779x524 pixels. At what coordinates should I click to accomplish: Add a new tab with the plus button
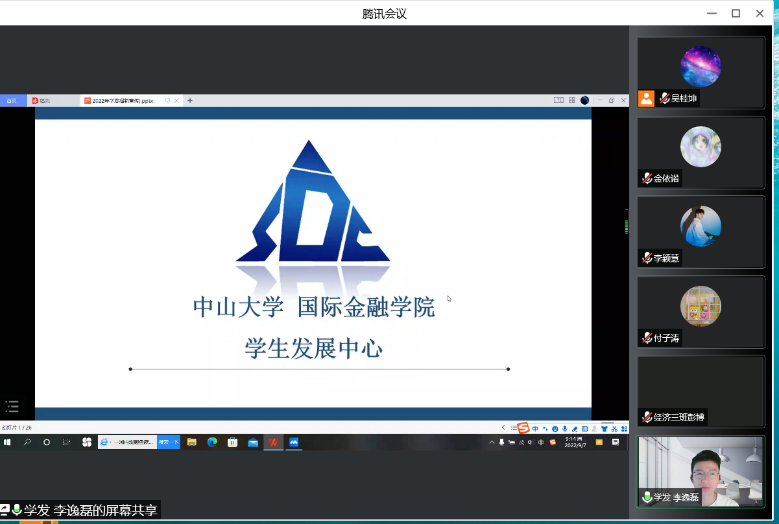click(x=190, y=101)
